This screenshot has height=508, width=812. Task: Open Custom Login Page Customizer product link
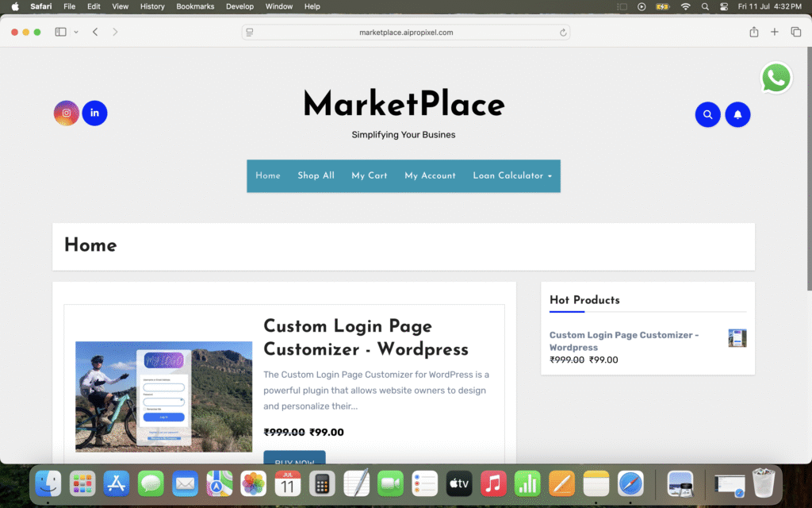pos(623,341)
